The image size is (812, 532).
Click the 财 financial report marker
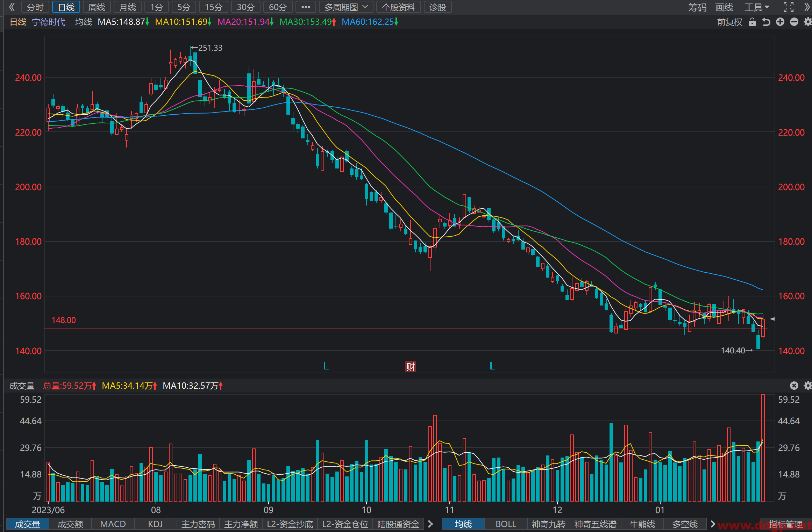pos(411,367)
